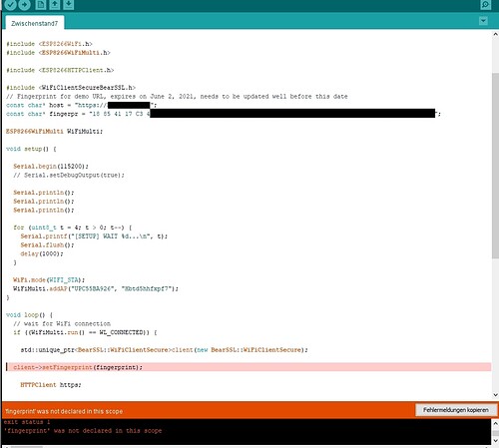This screenshot has height=448, width=499.
Task: Open the tab options dropdown arrow
Action: coord(483,21)
